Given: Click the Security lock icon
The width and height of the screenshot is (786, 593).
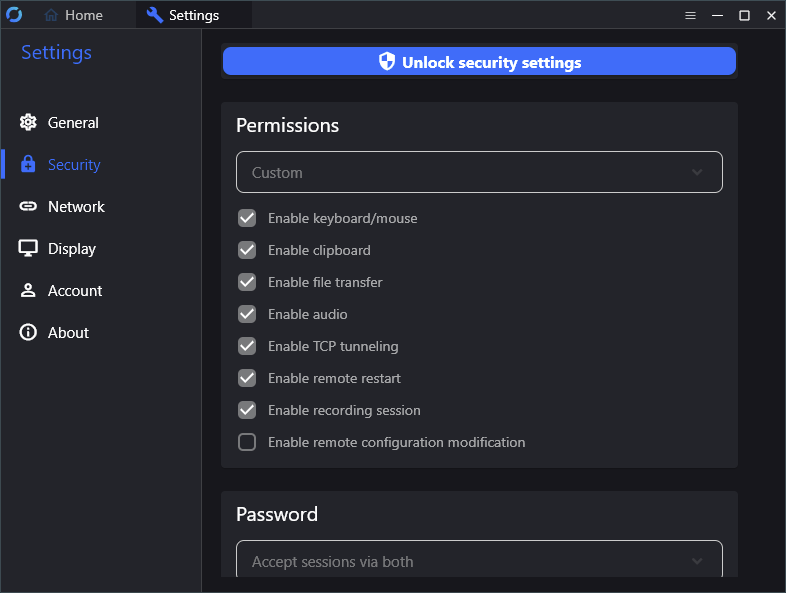Looking at the screenshot, I should 28,165.
